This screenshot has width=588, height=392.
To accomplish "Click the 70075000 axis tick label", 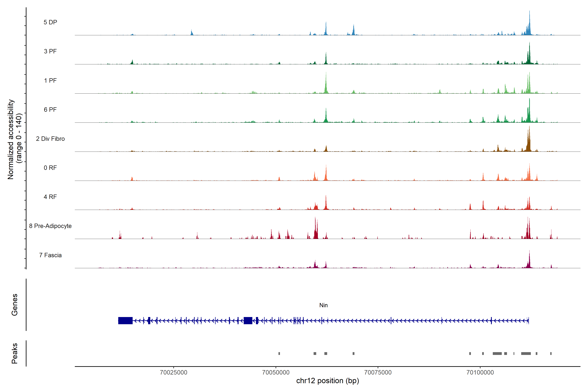I will [378, 372].
